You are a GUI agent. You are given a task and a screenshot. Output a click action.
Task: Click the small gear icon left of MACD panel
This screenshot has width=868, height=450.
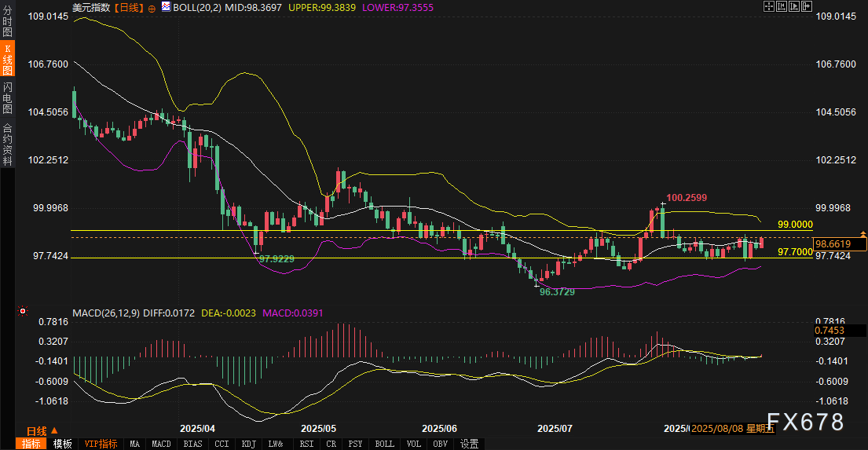22,313
